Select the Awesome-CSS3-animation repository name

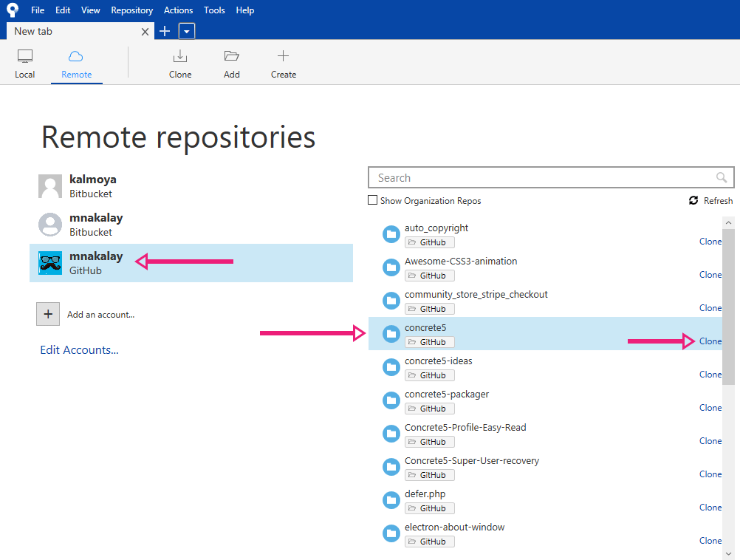point(461,261)
